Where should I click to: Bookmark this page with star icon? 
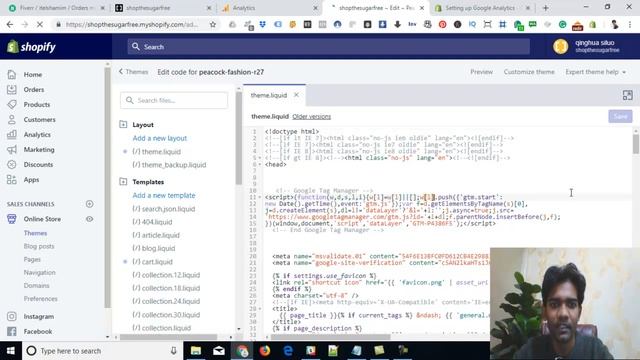[x=213, y=24]
